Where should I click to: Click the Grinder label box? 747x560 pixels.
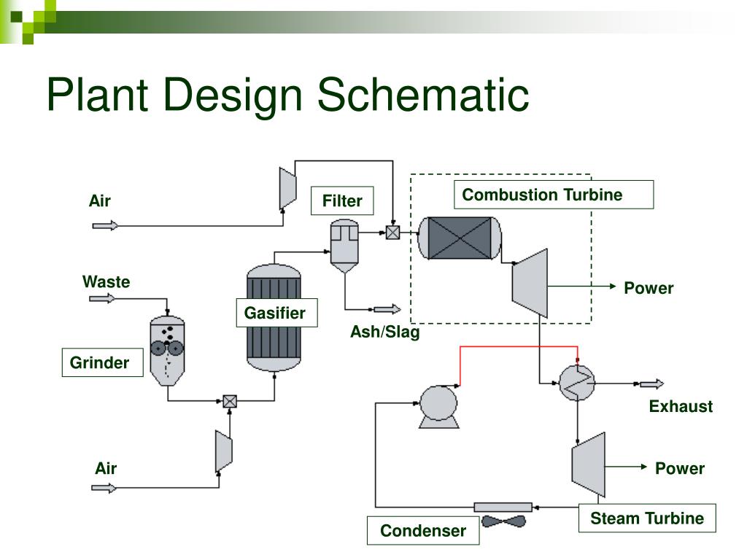(102, 362)
